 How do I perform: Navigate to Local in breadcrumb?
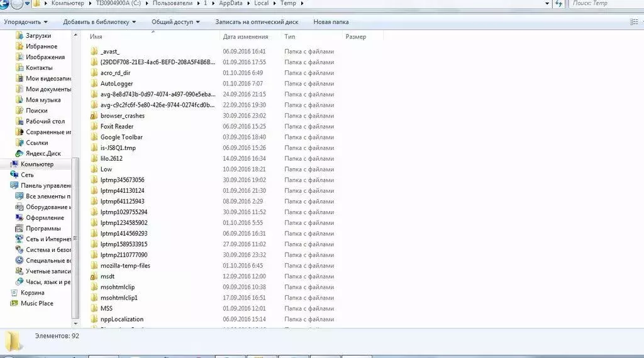261,3
